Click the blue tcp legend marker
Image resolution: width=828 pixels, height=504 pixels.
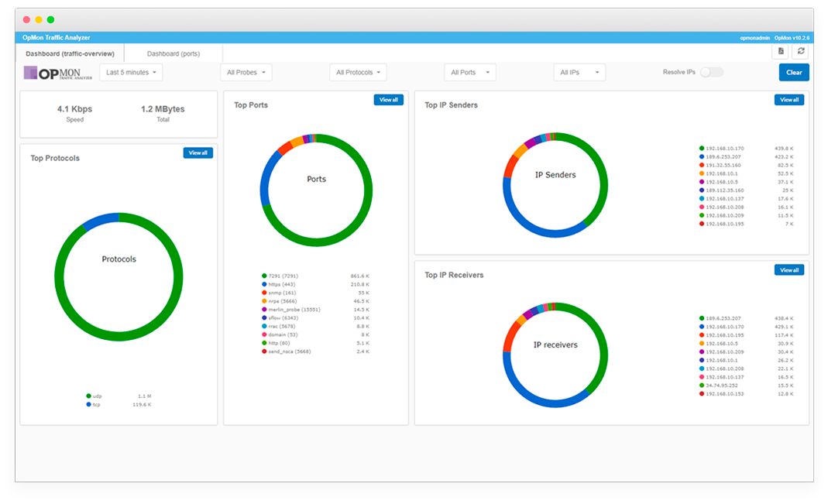pos(88,404)
